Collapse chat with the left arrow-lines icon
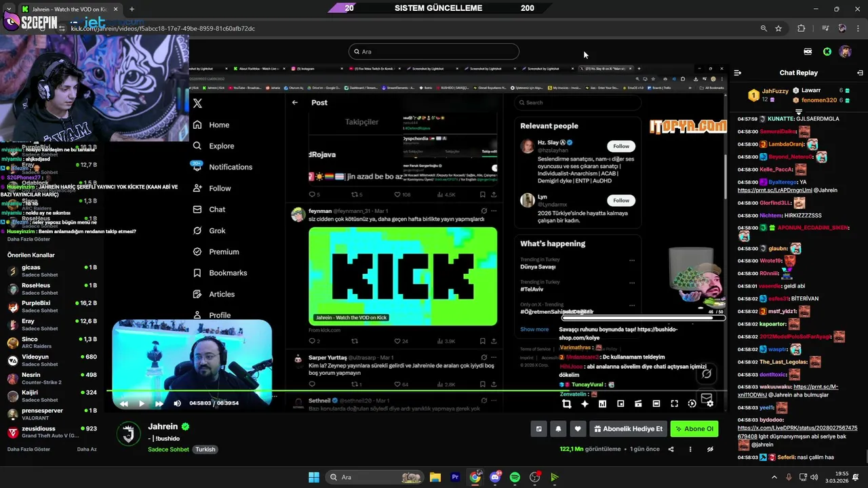This screenshot has width=868, height=488. click(x=737, y=73)
